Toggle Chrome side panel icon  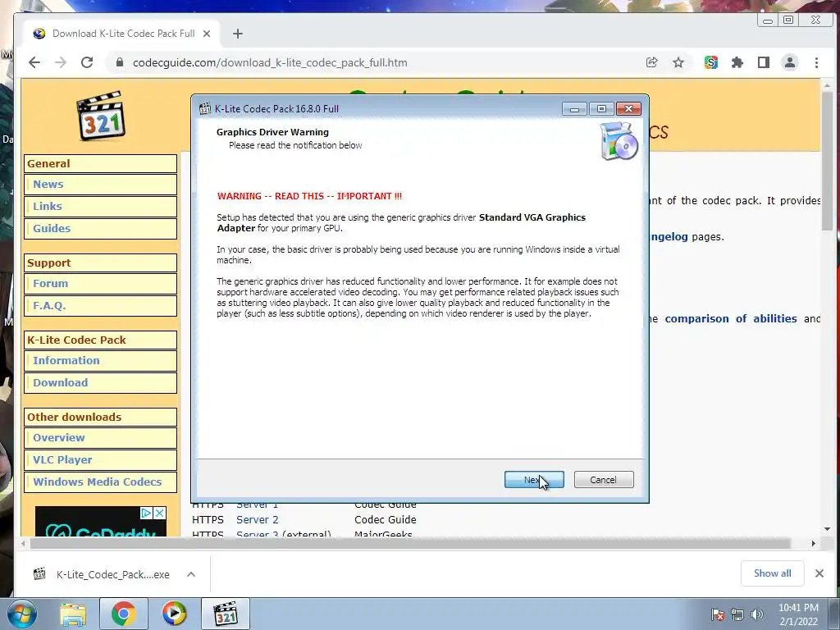[x=764, y=62]
